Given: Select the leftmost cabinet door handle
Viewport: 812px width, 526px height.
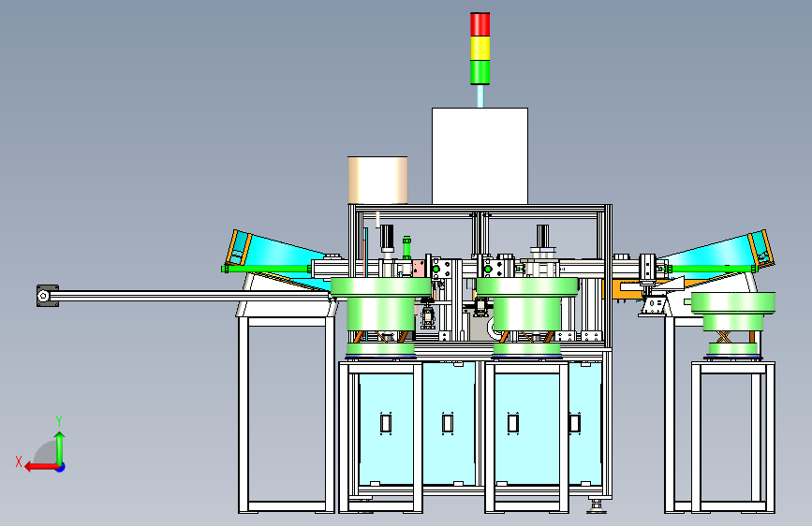Looking at the screenshot, I should tap(386, 423).
